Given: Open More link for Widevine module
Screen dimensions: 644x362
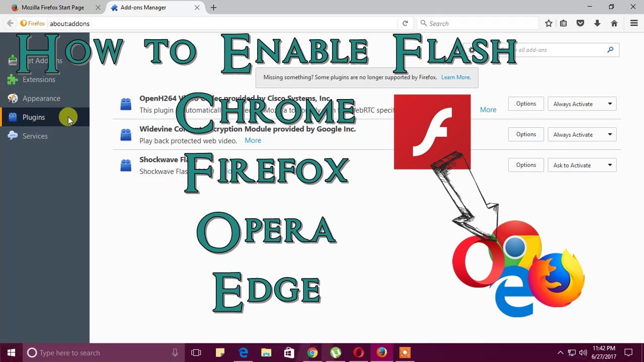Looking at the screenshot, I should click(253, 140).
